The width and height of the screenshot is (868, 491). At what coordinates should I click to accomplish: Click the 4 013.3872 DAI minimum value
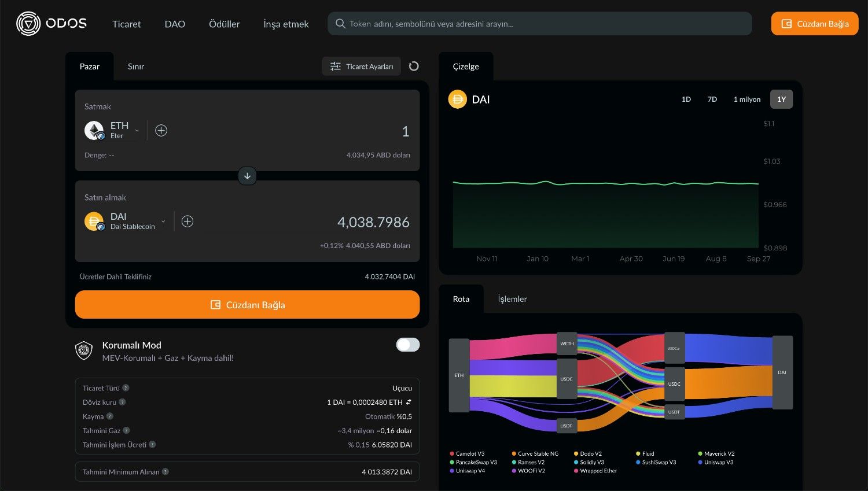pos(387,472)
